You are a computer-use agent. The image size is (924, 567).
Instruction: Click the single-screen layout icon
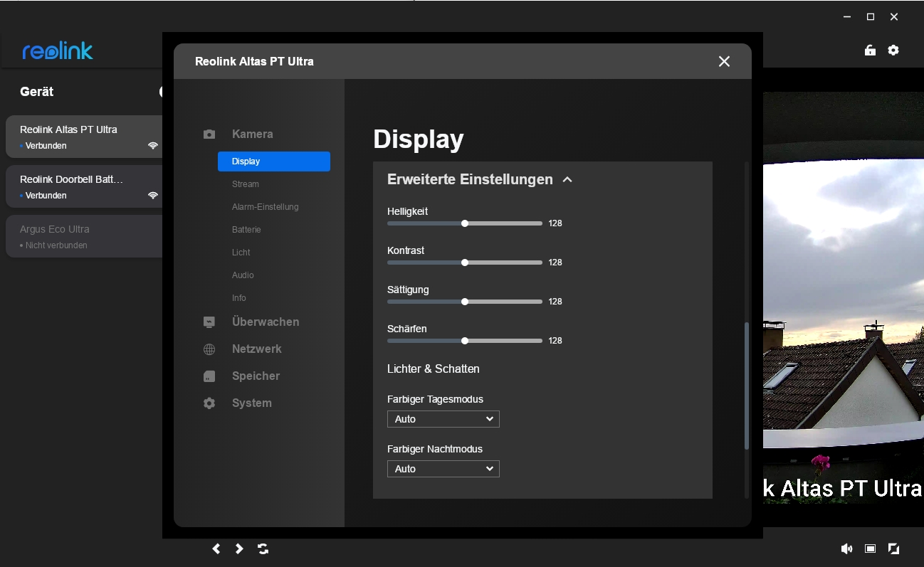pyautogui.click(x=870, y=549)
